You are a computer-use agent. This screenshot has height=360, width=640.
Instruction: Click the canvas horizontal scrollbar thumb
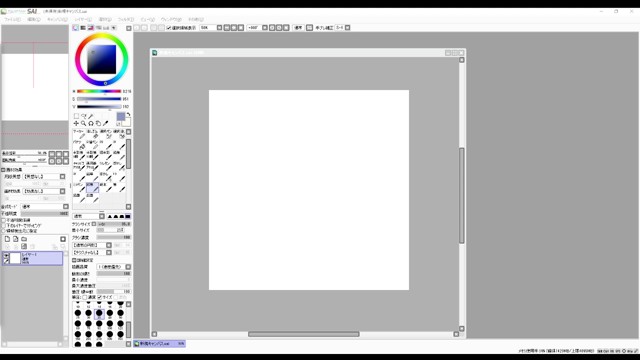point(304,334)
